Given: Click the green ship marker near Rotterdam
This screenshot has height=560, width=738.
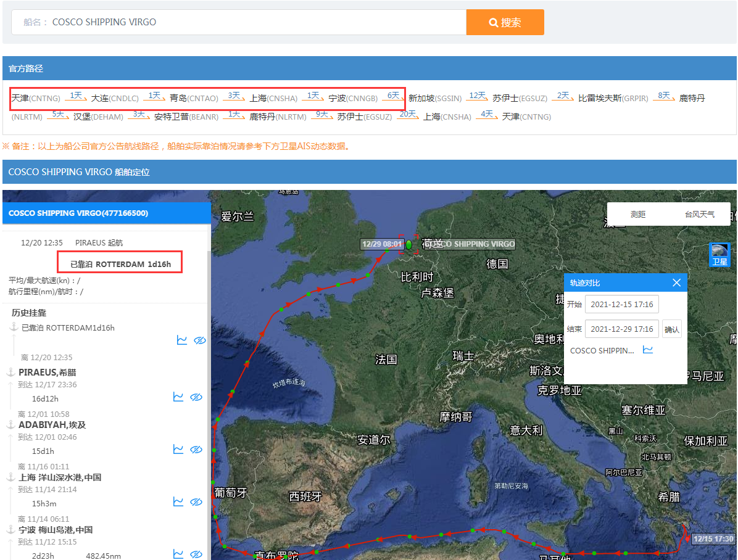Looking at the screenshot, I should point(408,244).
